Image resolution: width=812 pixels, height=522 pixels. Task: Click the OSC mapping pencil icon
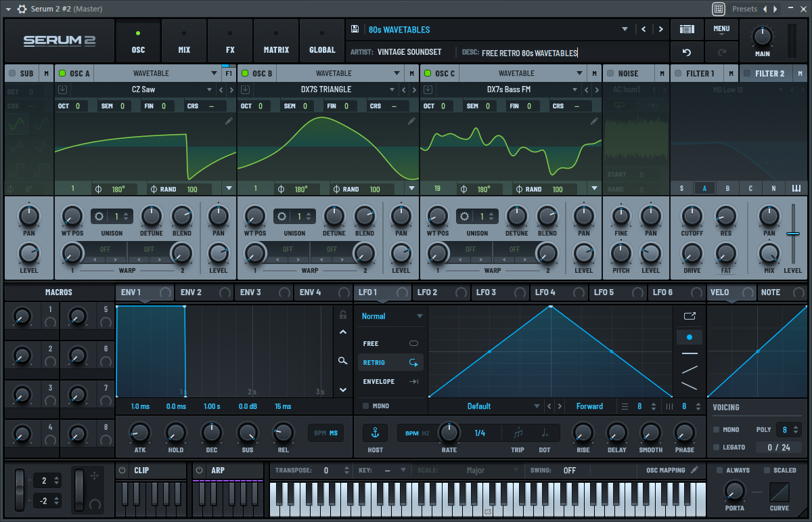[695, 470]
